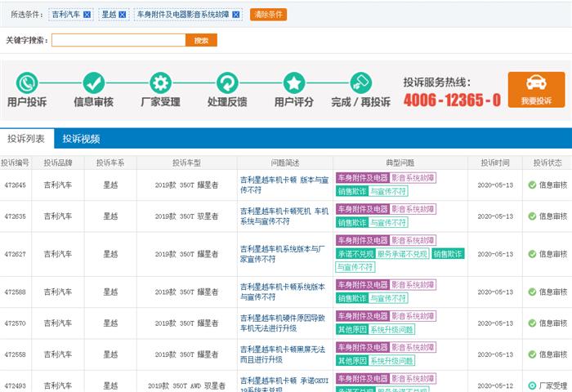Screen dimensions: 572x392
Task: Click the 投诉状态 column header
Action: click(547, 163)
